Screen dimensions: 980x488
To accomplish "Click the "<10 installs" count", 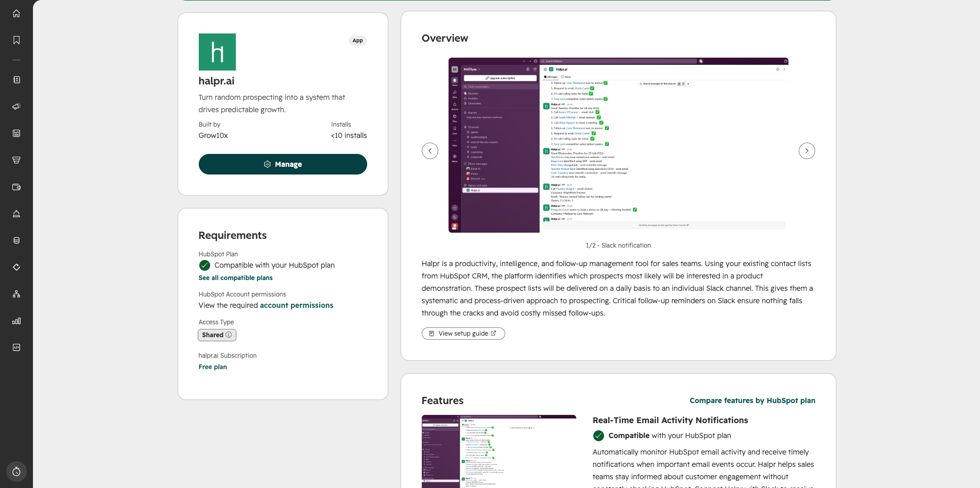I will (x=349, y=135).
